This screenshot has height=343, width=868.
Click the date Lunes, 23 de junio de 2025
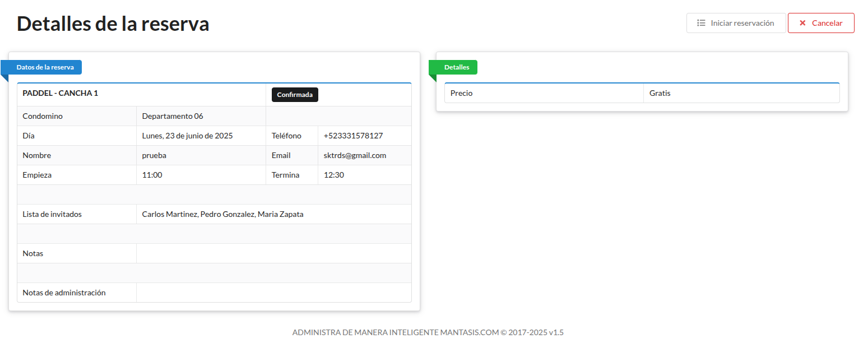click(x=187, y=136)
